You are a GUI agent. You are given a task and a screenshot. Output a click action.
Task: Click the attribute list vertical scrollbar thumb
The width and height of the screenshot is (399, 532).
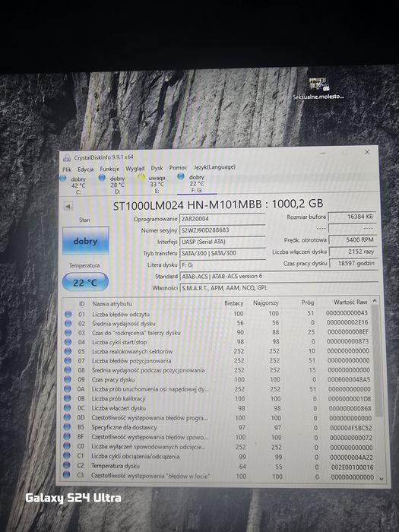coord(376,359)
